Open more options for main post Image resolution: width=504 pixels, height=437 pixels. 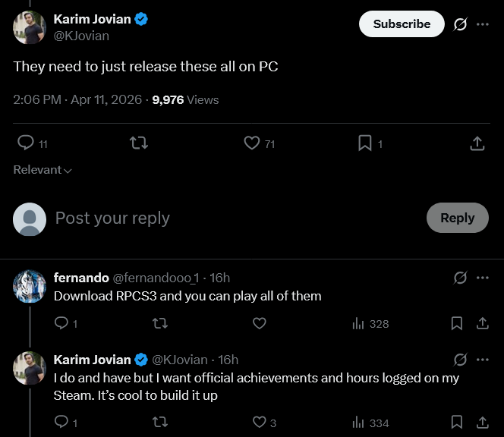click(x=483, y=24)
